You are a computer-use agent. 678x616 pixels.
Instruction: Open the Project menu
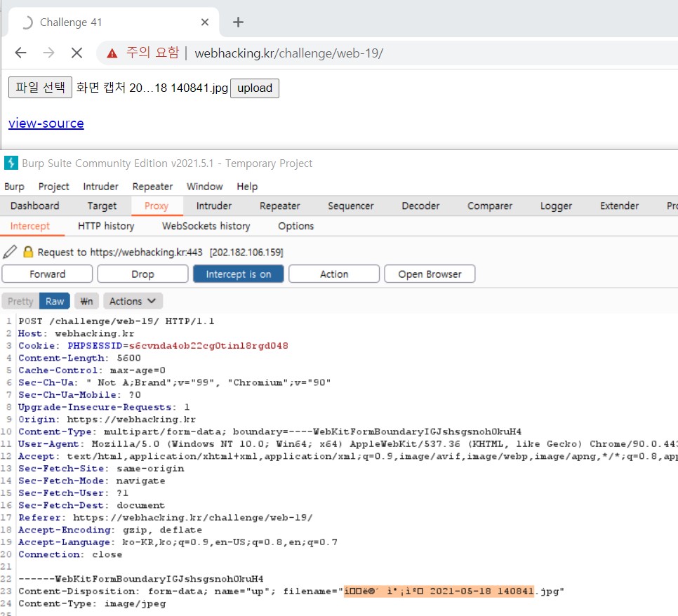pyautogui.click(x=53, y=187)
